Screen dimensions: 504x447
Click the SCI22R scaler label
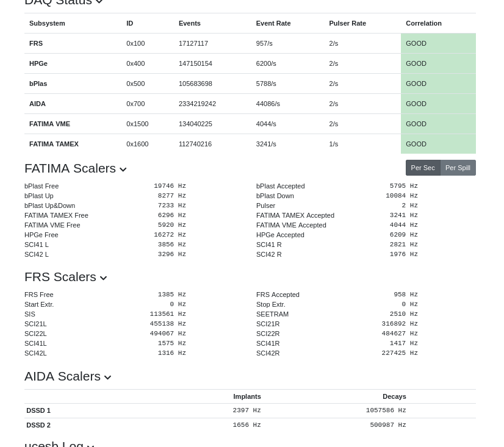coord(268,334)
